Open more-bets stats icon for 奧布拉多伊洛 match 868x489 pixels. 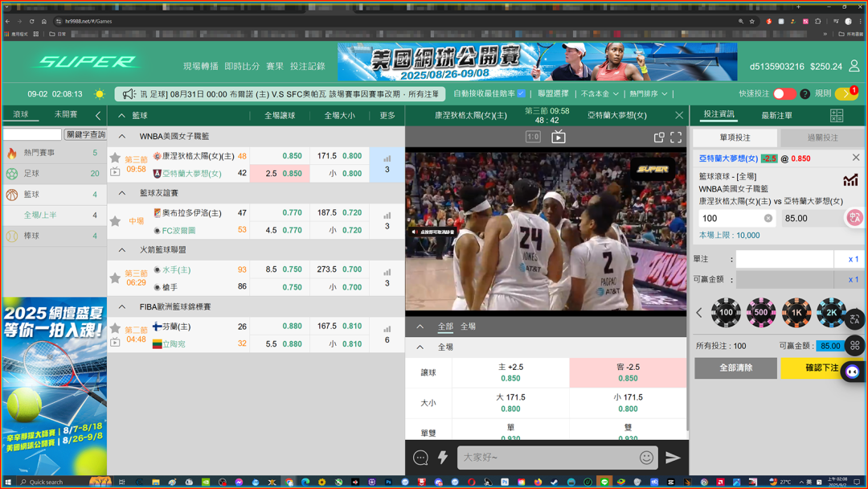point(387,216)
